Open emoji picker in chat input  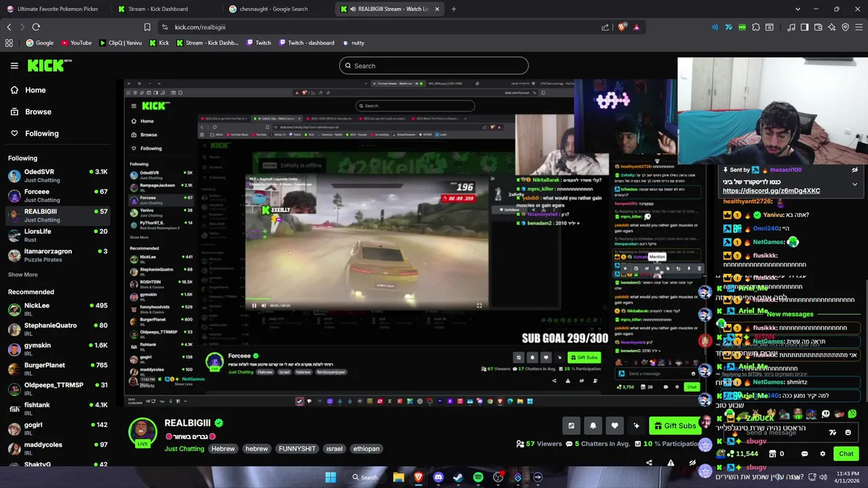click(848, 432)
